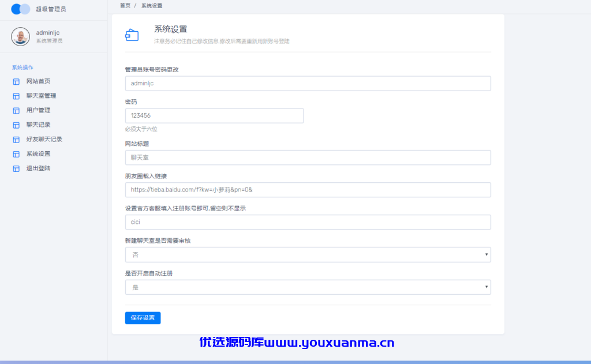Open 聊天室管理 in the sidebar

tap(41, 96)
